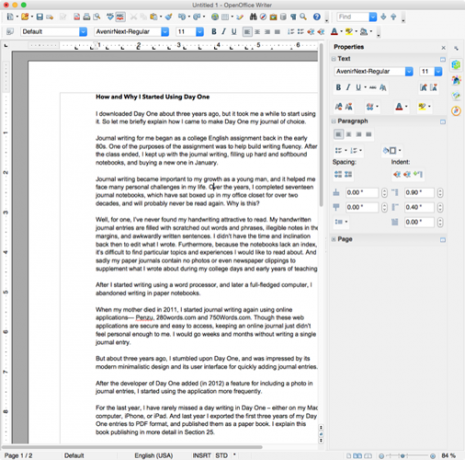The height and width of the screenshot is (460, 465).
Task: Toggle Bold in the formatting toolbar
Action: [x=214, y=32]
